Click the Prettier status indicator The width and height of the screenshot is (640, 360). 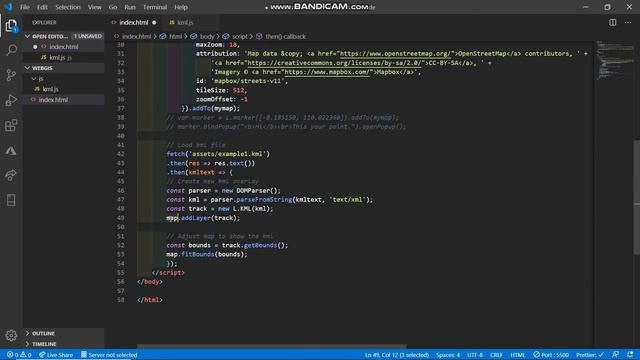click(x=590, y=355)
